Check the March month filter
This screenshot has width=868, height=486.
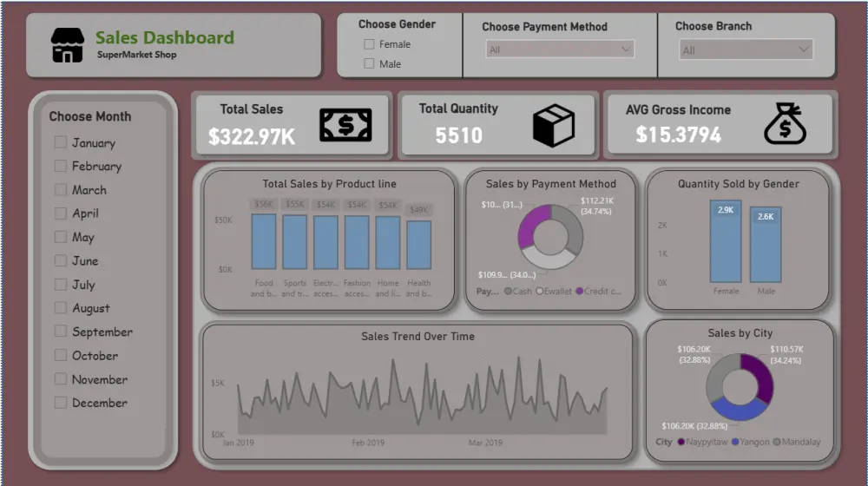(x=61, y=189)
